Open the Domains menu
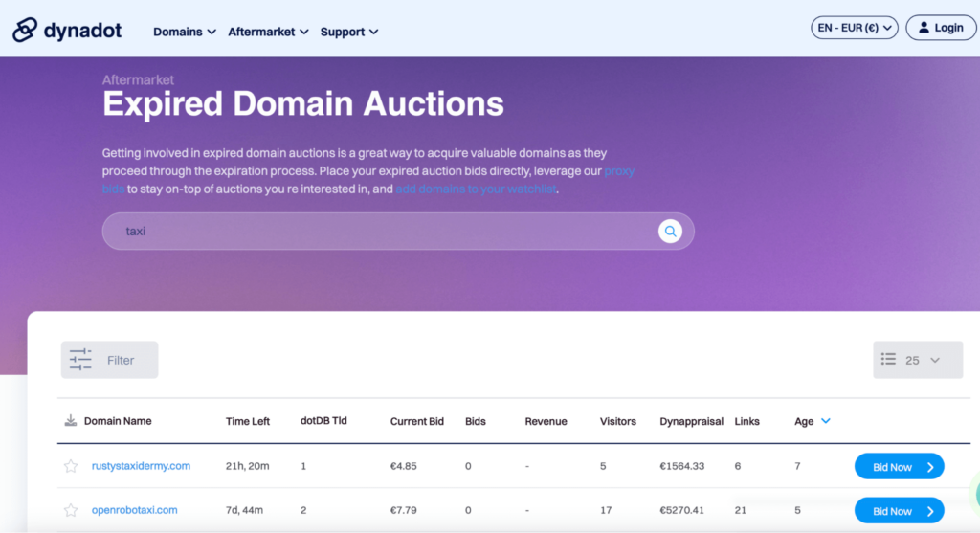The height and width of the screenshot is (533, 980). pyautogui.click(x=185, y=32)
